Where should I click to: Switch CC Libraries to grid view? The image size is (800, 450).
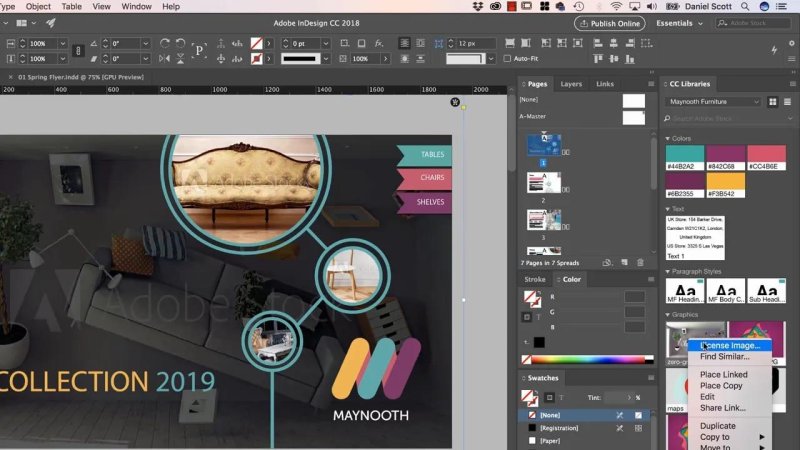(772, 102)
